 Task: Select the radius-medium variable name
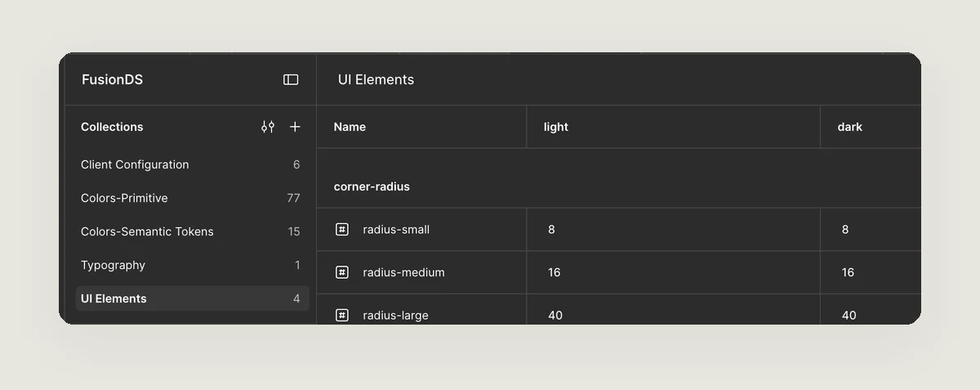404,272
